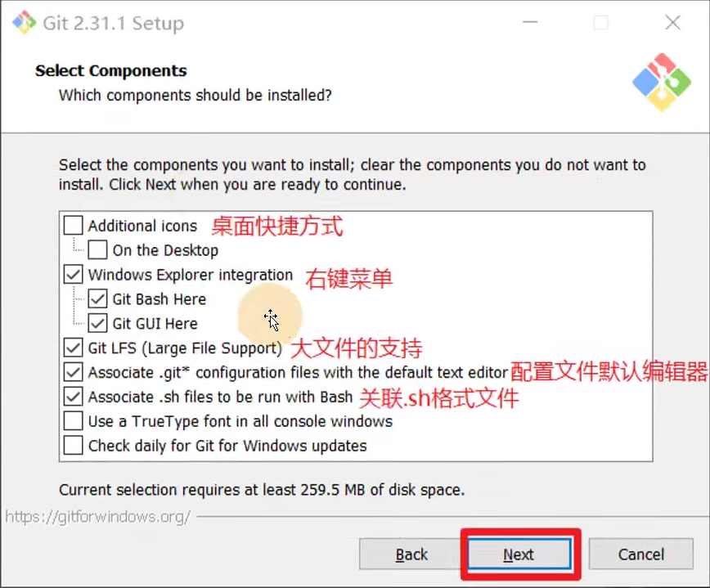Viewport: 710px width, 588px height.
Task: Cancel the Git setup
Action: pos(641,554)
